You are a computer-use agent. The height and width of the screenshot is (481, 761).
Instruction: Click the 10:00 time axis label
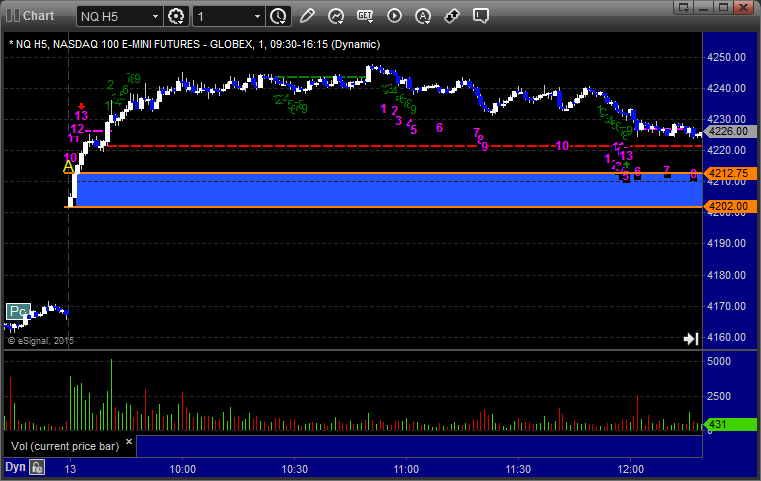182,469
